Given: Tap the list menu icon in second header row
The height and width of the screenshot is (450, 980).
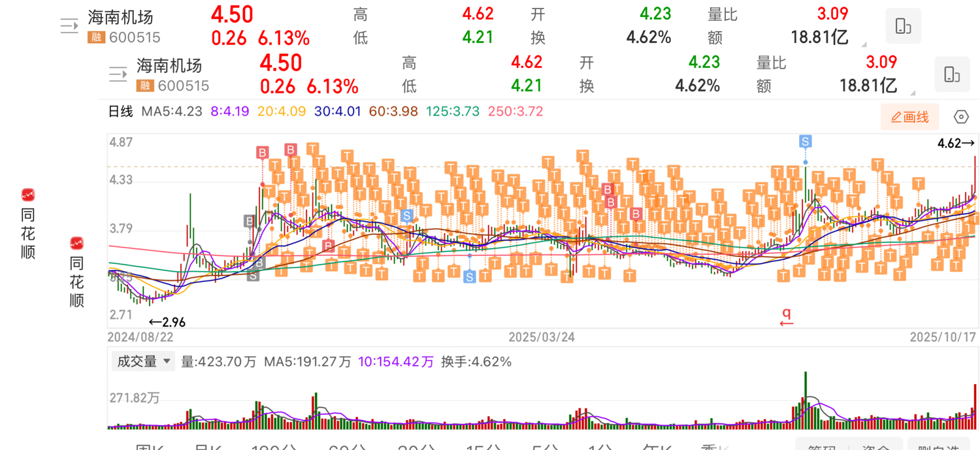Looking at the screenshot, I should click(x=118, y=74).
